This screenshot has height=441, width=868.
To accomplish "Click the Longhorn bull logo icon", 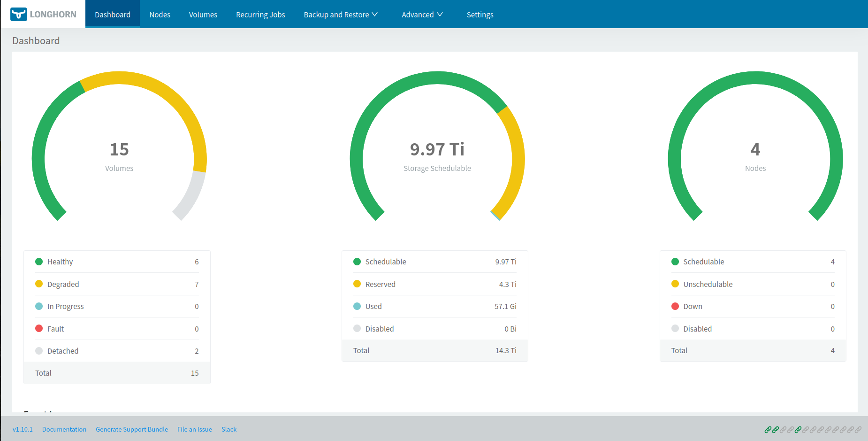I will [x=19, y=14].
